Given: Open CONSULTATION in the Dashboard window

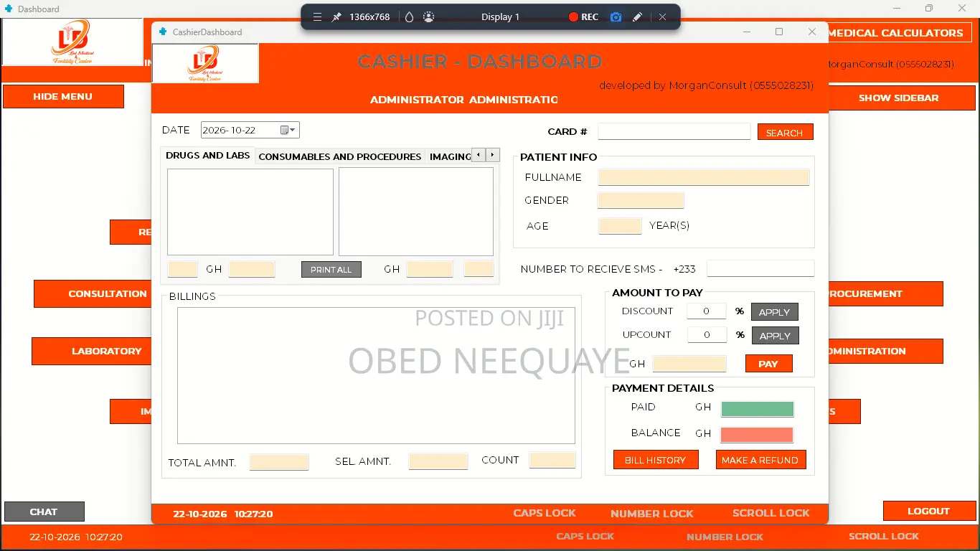Looking at the screenshot, I should (x=93, y=293).
